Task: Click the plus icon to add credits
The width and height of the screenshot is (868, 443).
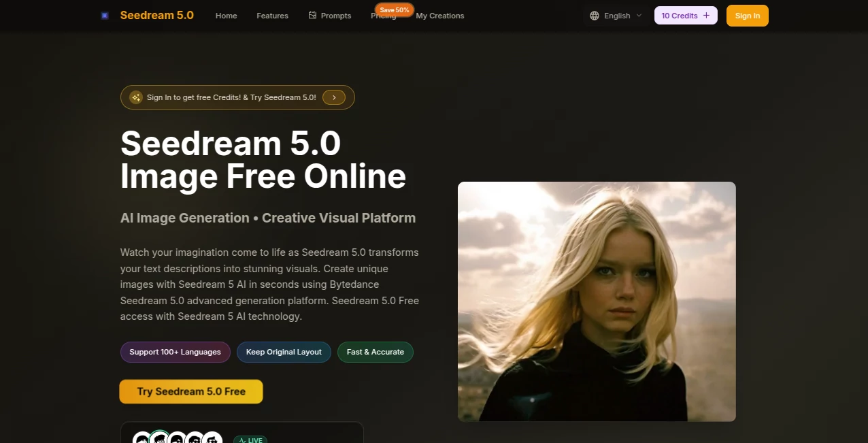Action: point(707,15)
